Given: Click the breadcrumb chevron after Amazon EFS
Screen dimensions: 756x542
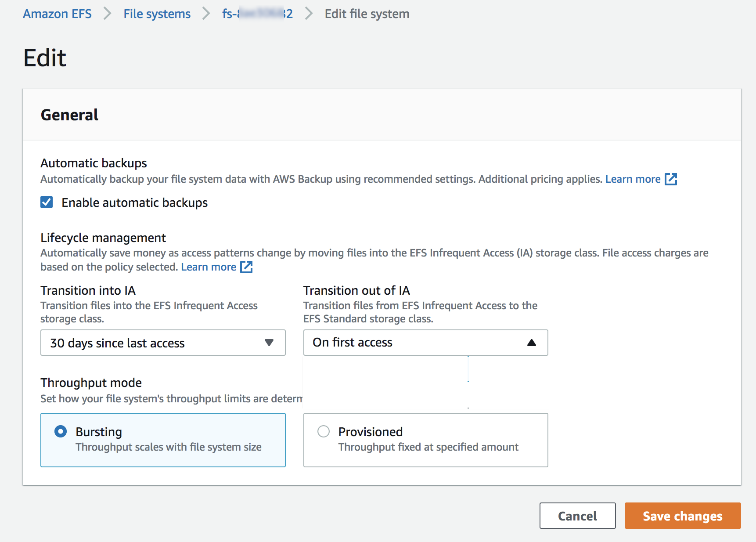Looking at the screenshot, I should pos(107,14).
